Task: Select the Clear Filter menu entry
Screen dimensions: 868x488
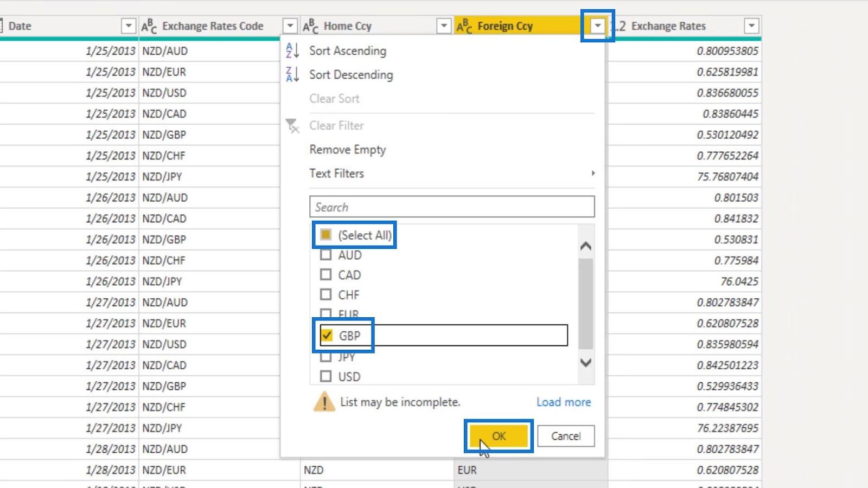Action: 336,126
